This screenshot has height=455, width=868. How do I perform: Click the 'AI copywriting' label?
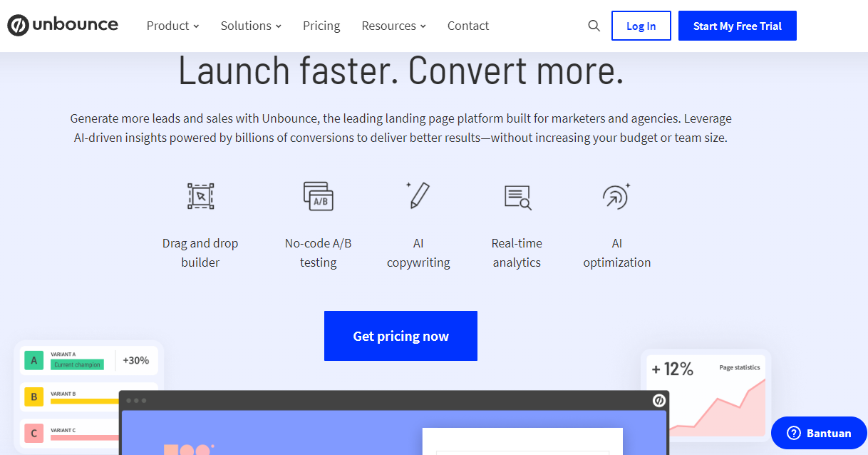(418, 253)
